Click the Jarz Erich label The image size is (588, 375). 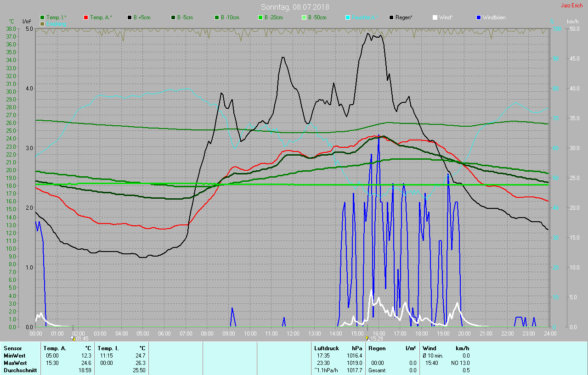571,6
